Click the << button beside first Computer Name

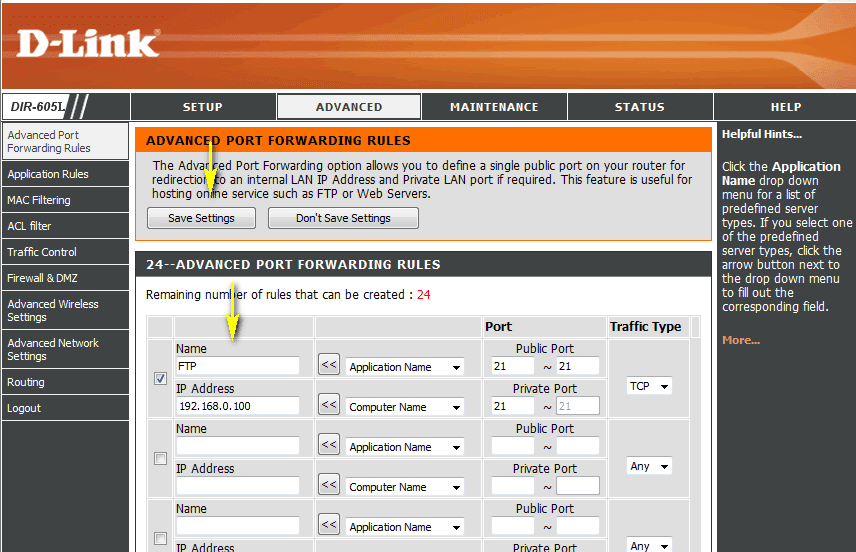point(329,405)
